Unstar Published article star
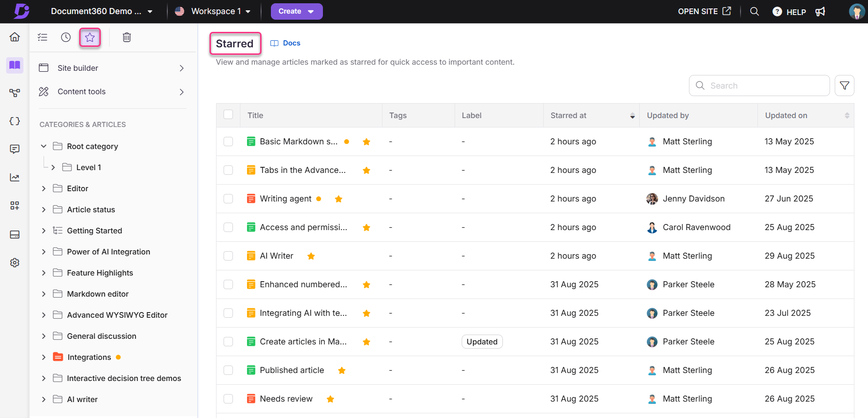 (342, 370)
